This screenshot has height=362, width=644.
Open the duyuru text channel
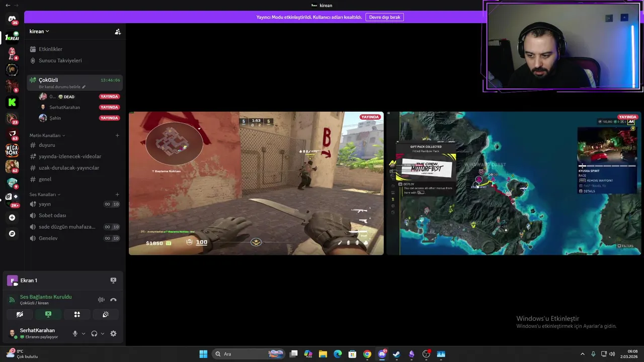tap(74, 145)
